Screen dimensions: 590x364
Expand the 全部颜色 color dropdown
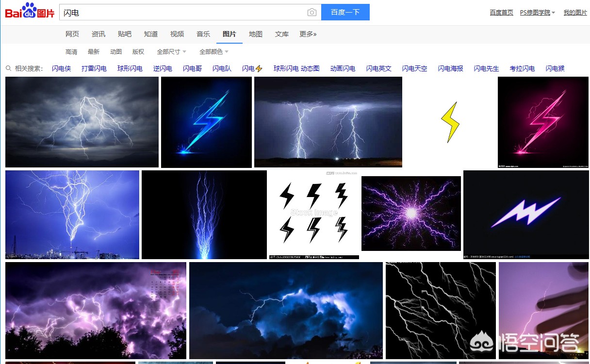coord(214,52)
